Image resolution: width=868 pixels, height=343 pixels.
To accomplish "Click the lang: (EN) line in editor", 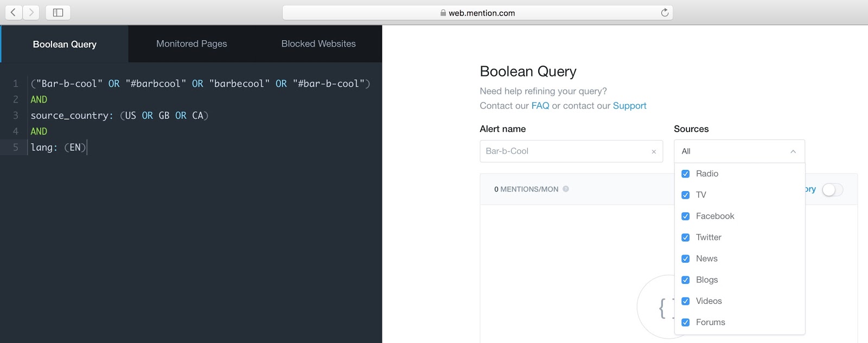I will point(58,147).
